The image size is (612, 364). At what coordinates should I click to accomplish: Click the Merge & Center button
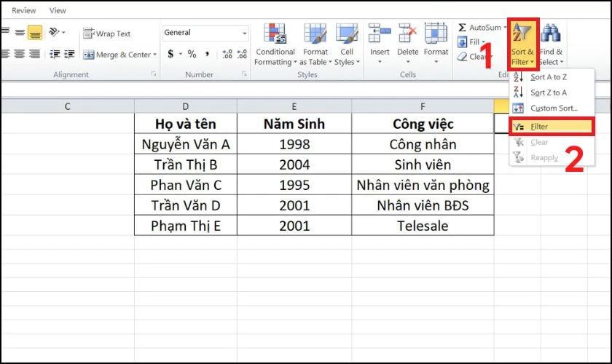click(117, 55)
